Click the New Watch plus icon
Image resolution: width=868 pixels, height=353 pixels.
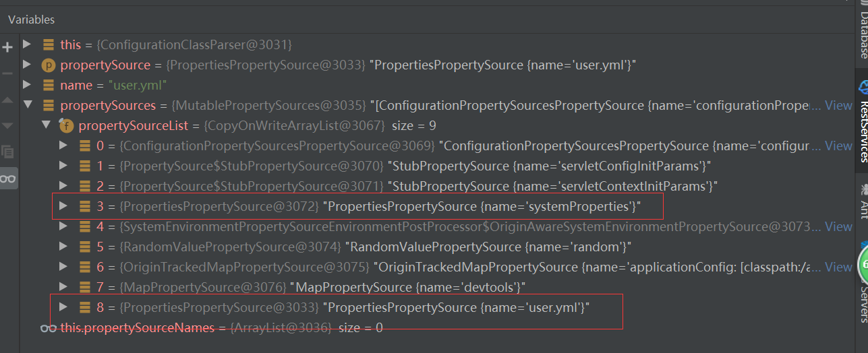tap(8, 47)
